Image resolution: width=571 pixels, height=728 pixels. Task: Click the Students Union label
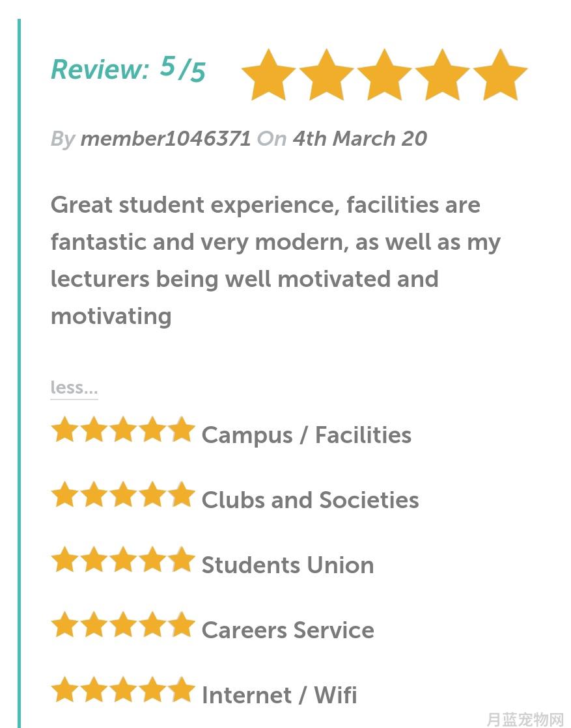[x=288, y=565]
